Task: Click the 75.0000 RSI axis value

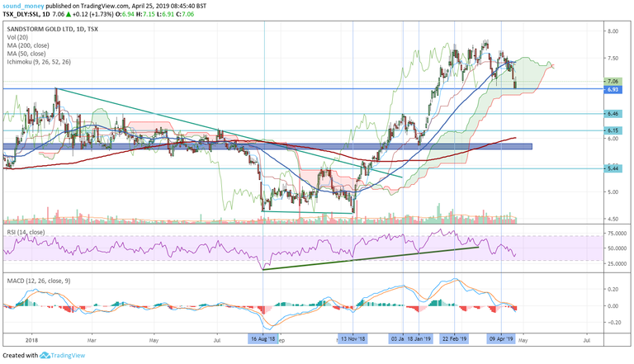Action: [616, 234]
